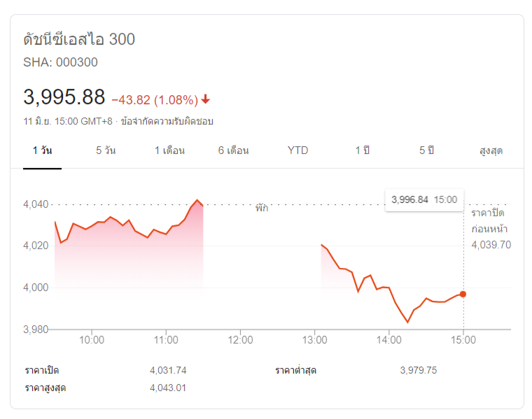The height and width of the screenshot is (419, 532).
Task: Click the SHA: 000300 ticker text
Action: (61, 62)
